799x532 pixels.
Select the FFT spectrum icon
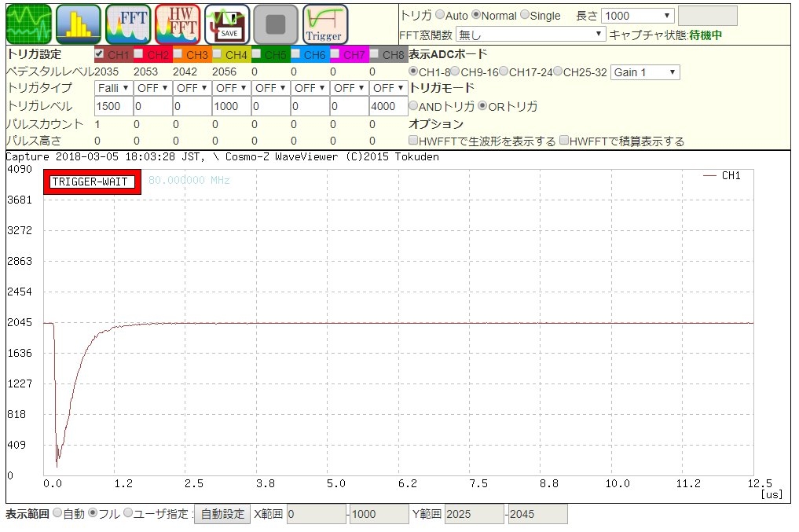coord(127,24)
